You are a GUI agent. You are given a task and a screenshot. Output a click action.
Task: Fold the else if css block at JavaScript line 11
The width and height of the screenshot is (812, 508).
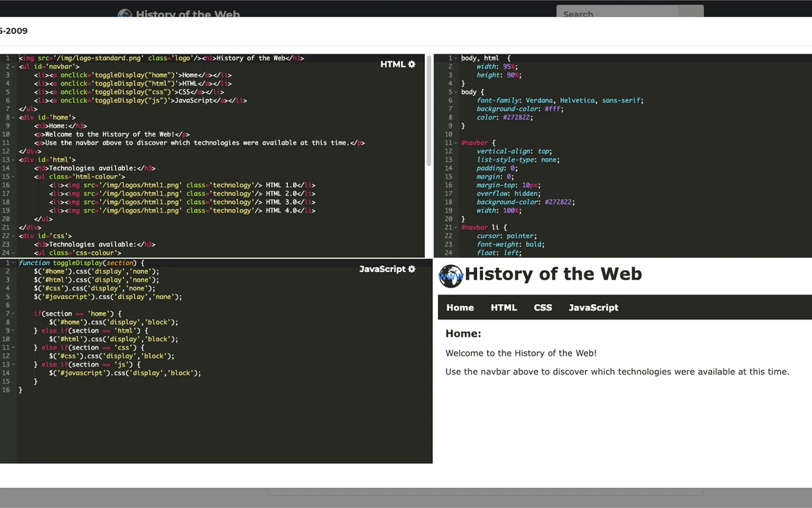(x=14, y=348)
